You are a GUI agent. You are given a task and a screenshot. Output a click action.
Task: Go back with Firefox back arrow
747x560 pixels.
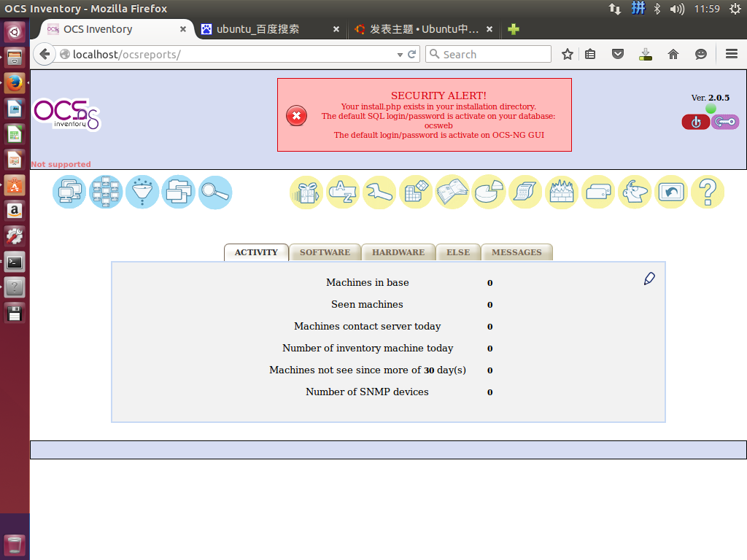pyautogui.click(x=44, y=54)
